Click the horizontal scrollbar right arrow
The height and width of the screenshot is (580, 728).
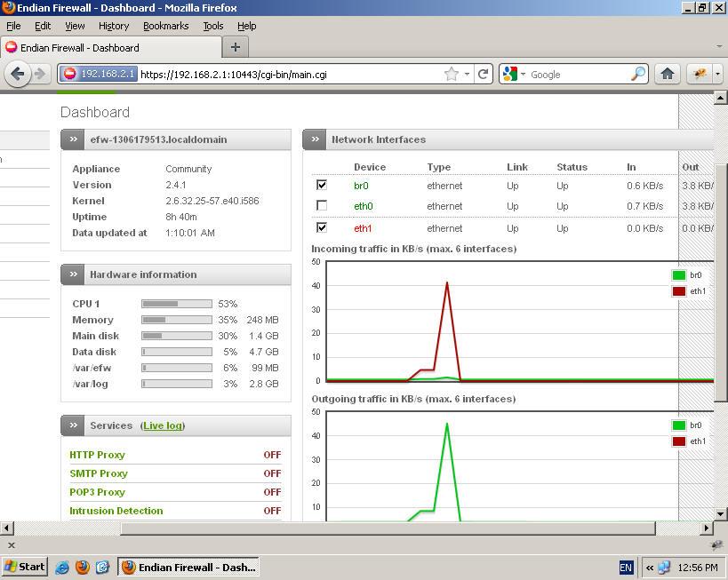706,528
